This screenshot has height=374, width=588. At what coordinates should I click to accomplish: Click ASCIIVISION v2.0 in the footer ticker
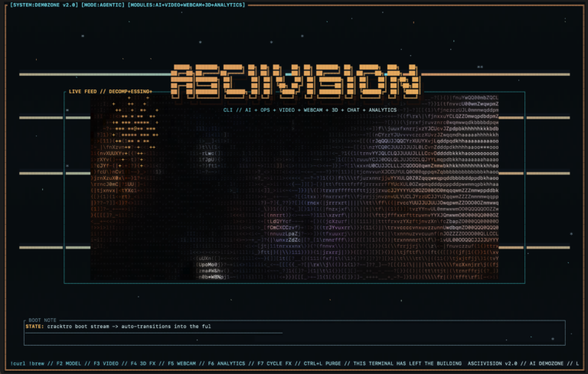click(492, 363)
